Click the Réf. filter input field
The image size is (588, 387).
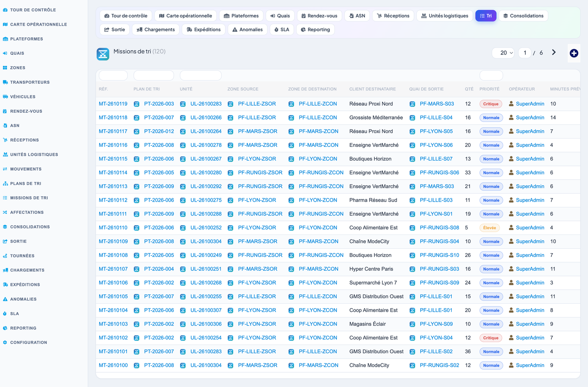pyautogui.click(x=113, y=76)
